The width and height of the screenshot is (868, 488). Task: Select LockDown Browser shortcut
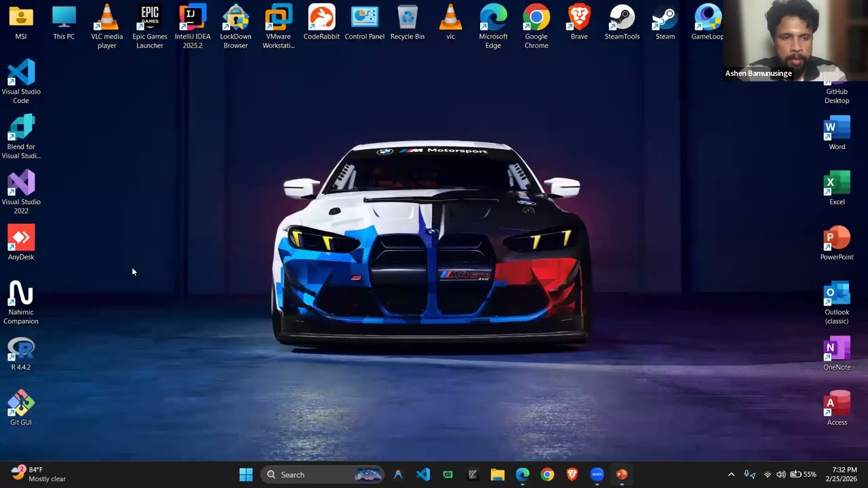(x=235, y=27)
